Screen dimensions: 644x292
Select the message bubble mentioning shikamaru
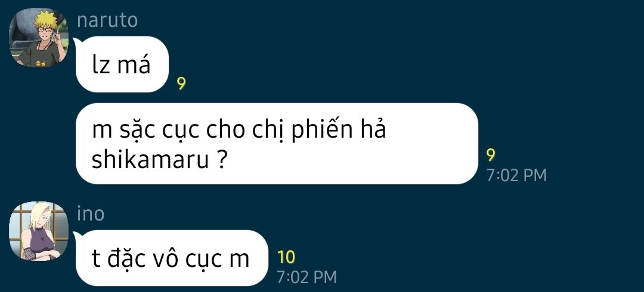[x=277, y=144]
